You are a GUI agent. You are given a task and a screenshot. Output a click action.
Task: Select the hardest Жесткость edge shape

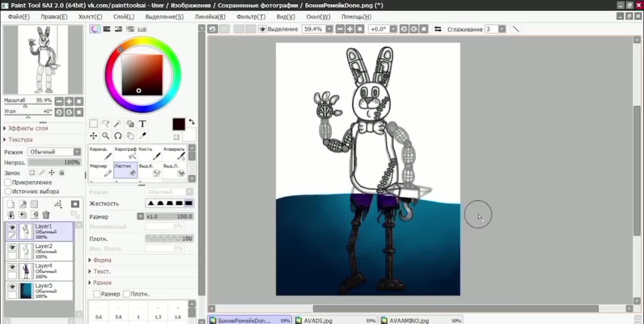[x=188, y=203]
